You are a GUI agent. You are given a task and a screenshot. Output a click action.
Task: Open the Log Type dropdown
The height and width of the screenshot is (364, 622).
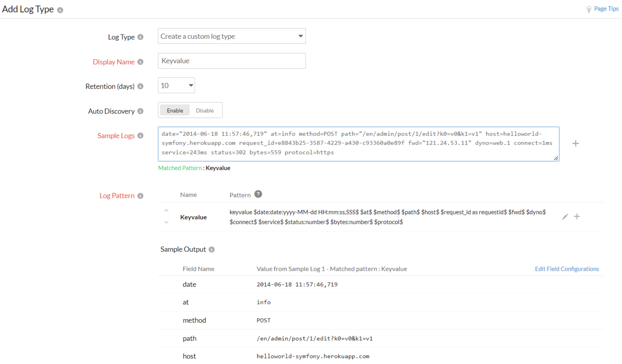(x=232, y=36)
